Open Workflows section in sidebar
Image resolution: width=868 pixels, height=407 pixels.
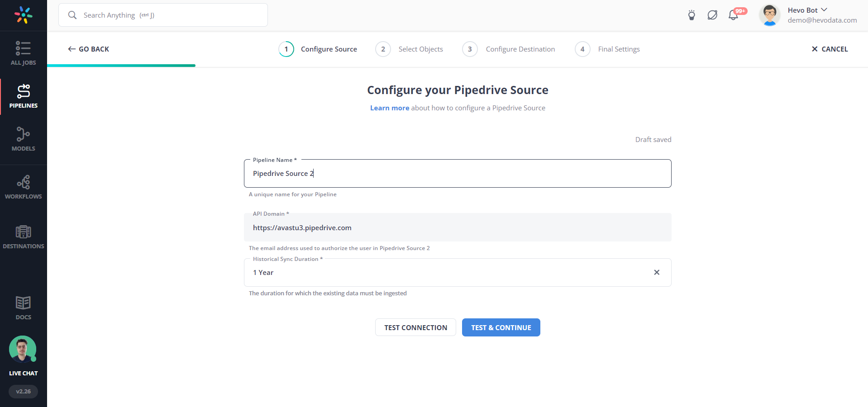(23, 187)
